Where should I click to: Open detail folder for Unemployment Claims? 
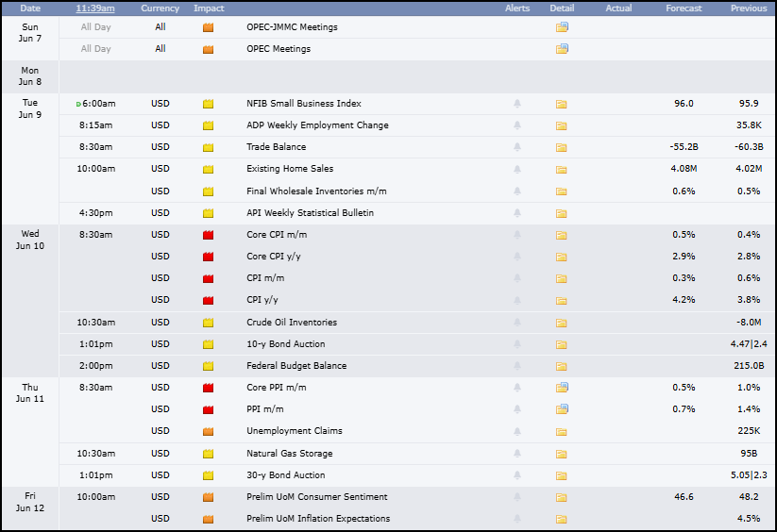tap(561, 431)
